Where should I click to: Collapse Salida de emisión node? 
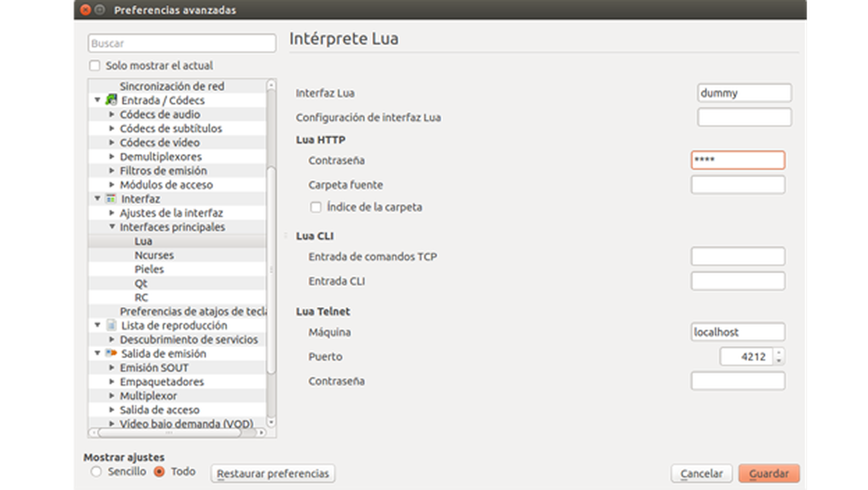97,353
